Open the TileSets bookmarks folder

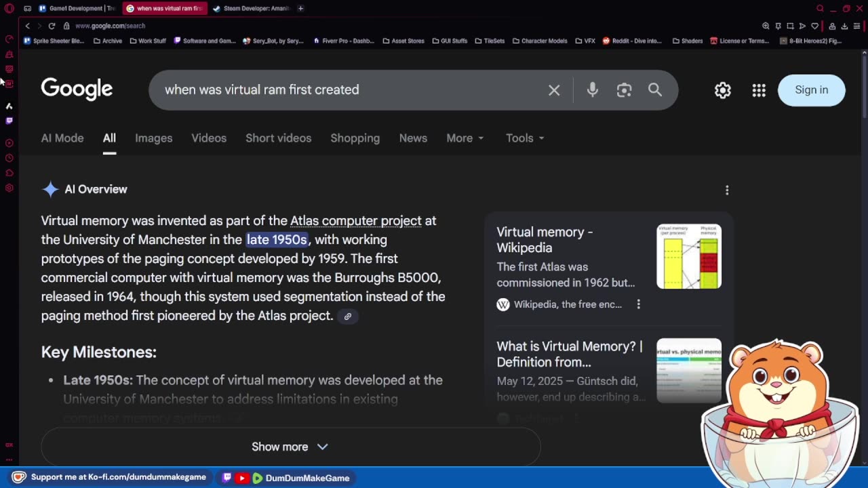pyautogui.click(x=490, y=41)
